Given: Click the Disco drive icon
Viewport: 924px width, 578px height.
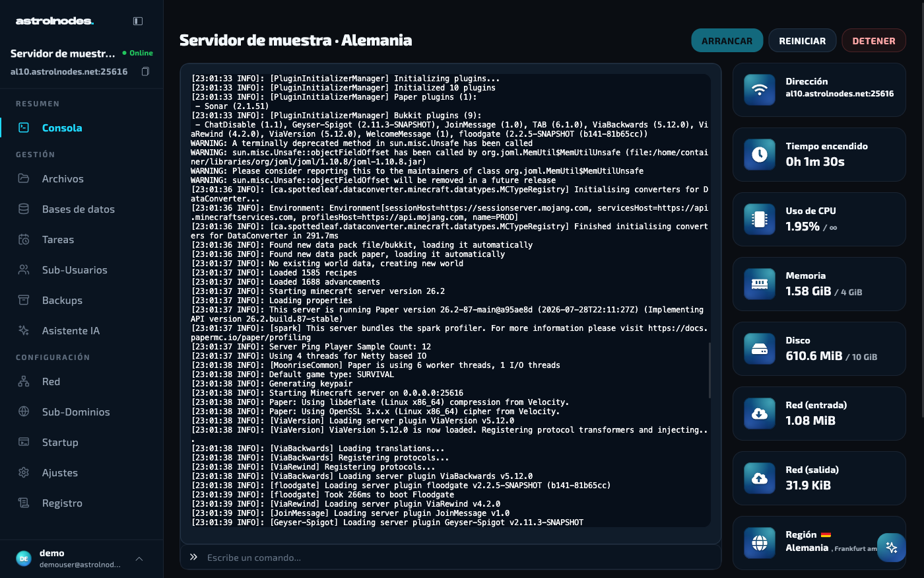Looking at the screenshot, I should click(x=760, y=349).
